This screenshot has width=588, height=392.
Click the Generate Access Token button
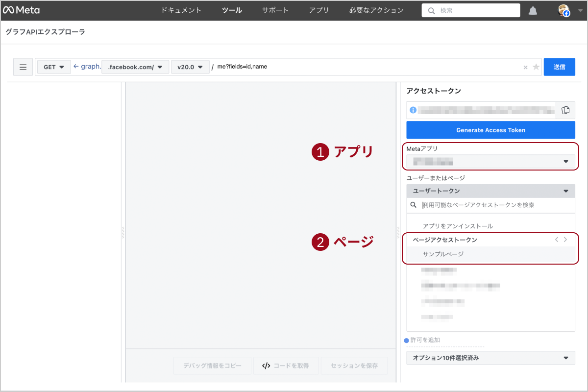(490, 130)
